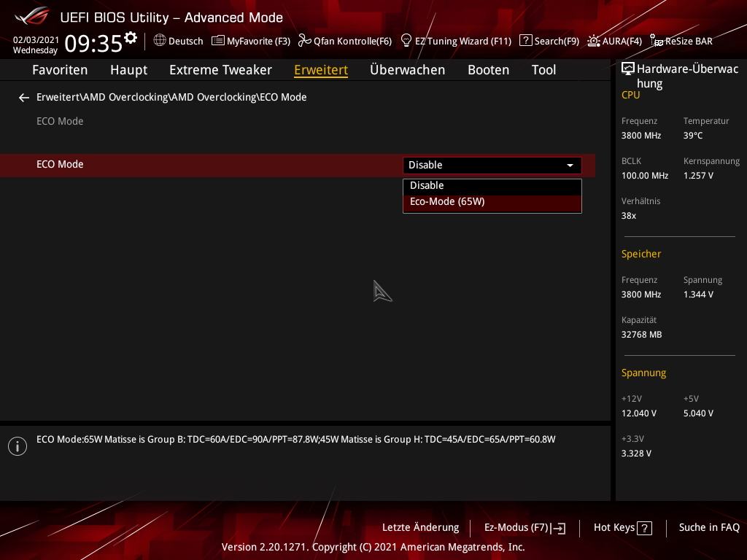Click the ROG logo icon
Viewport: 747px width, 560px height.
point(32,16)
